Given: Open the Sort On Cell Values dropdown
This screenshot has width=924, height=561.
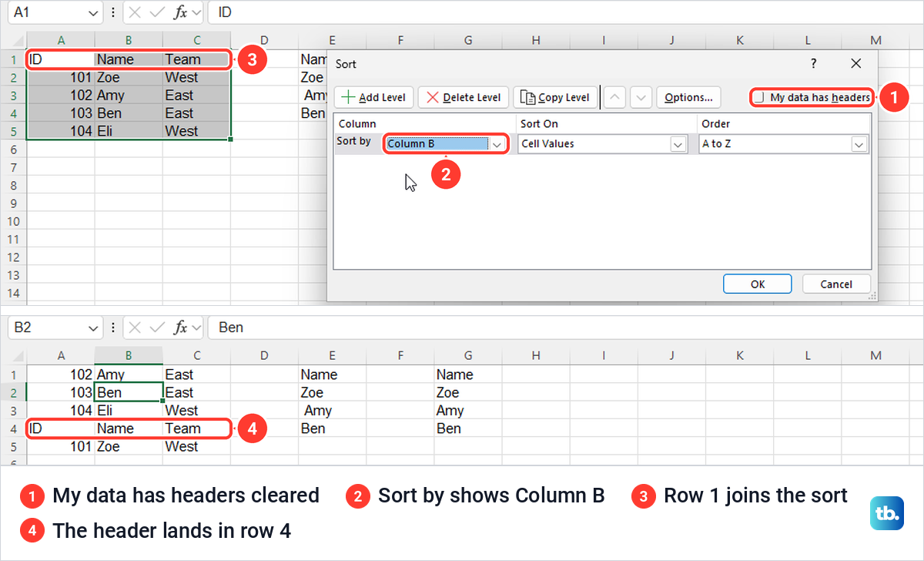Looking at the screenshot, I should click(x=678, y=144).
